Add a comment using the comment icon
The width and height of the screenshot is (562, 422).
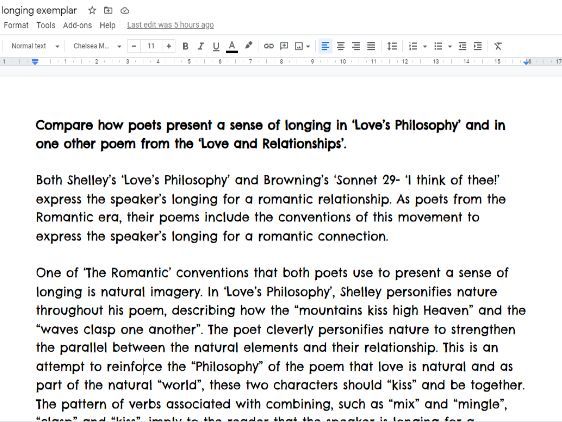click(x=284, y=46)
